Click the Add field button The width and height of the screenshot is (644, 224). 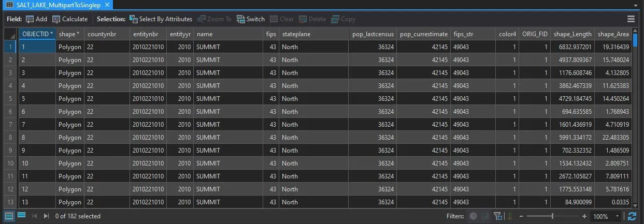(x=36, y=19)
